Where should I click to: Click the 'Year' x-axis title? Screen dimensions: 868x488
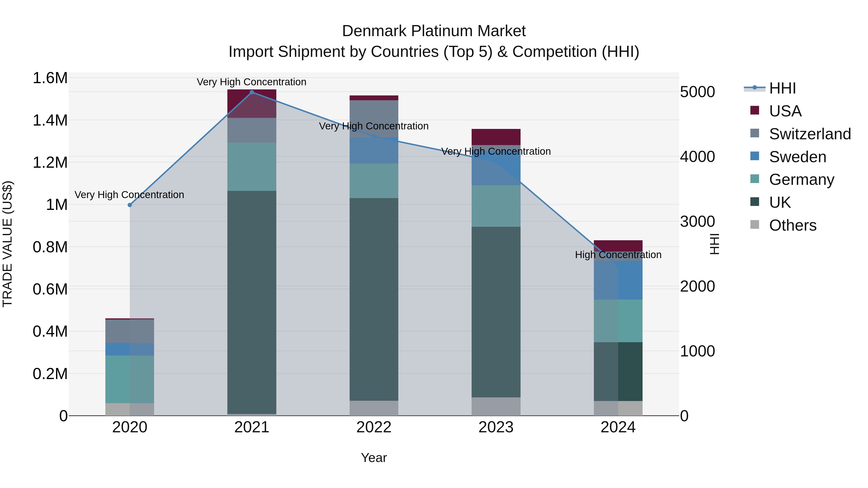pyautogui.click(x=374, y=458)
